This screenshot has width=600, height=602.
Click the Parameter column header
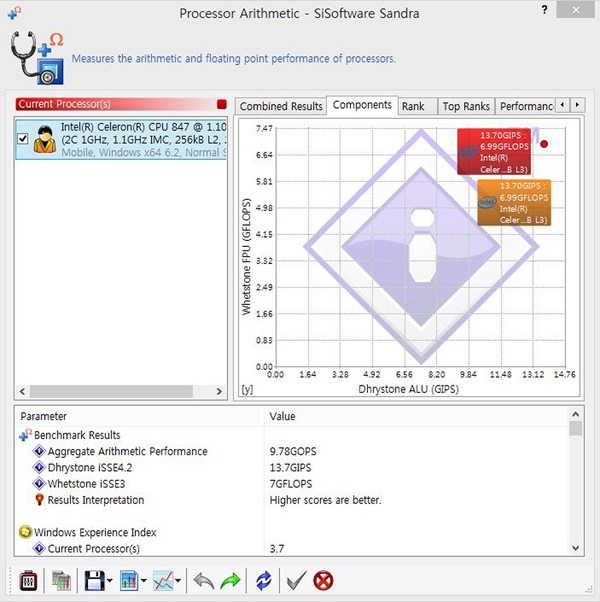(139, 416)
